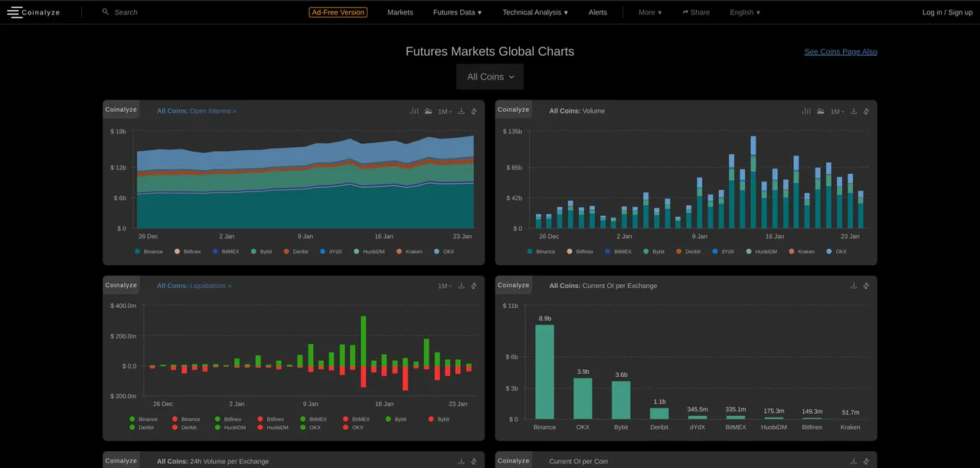The height and width of the screenshot is (468, 980).
Task: Open the See Coins Page Also link
Action: pyautogui.click(x=841, y=52)
